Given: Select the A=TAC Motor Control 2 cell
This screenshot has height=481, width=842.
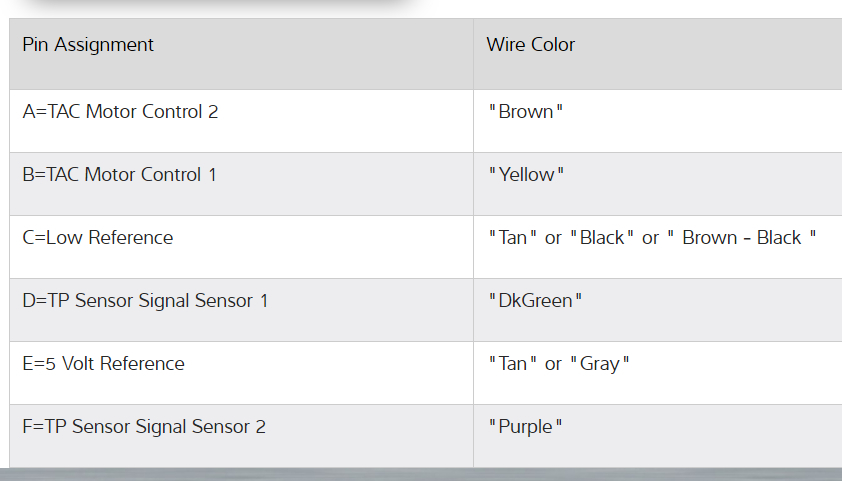Looking at the screenshot, I should 121,112.
